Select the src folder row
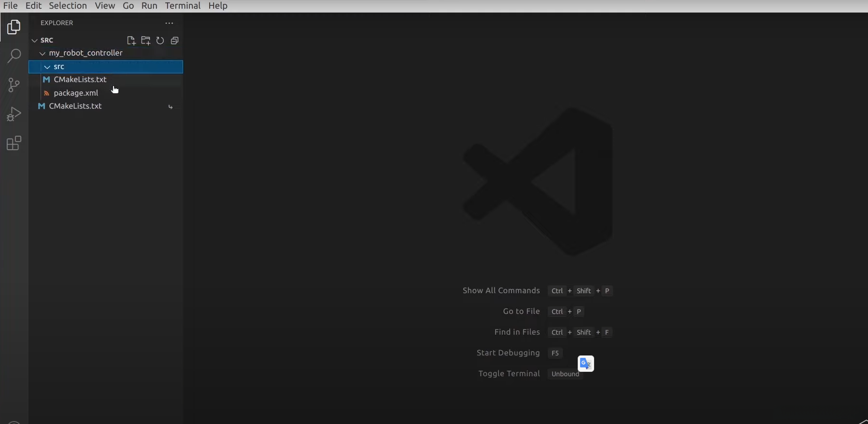Image resolution: width=868 pixels, height=424 pixels. click(x=106, y=67)
